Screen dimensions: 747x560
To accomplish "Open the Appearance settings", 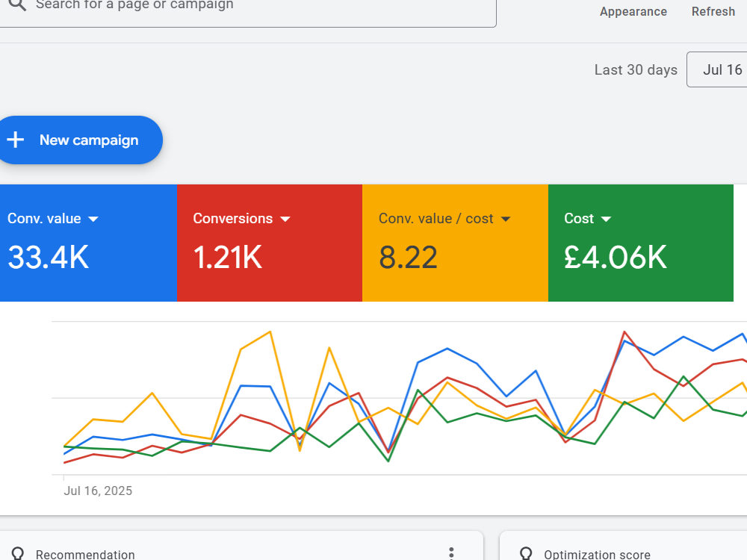I will pos(633,11).
